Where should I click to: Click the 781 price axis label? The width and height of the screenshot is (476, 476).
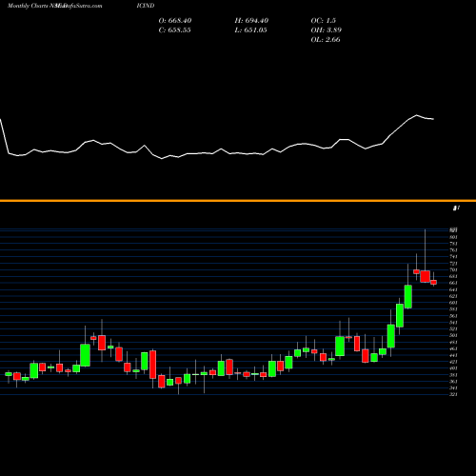(453, 244)
